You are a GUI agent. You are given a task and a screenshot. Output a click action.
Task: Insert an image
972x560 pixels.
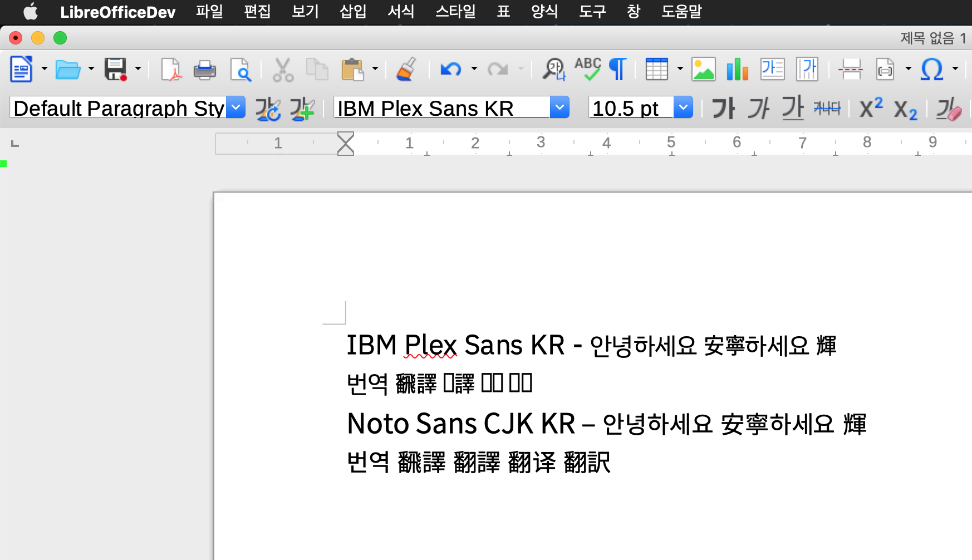coord(704,70)
